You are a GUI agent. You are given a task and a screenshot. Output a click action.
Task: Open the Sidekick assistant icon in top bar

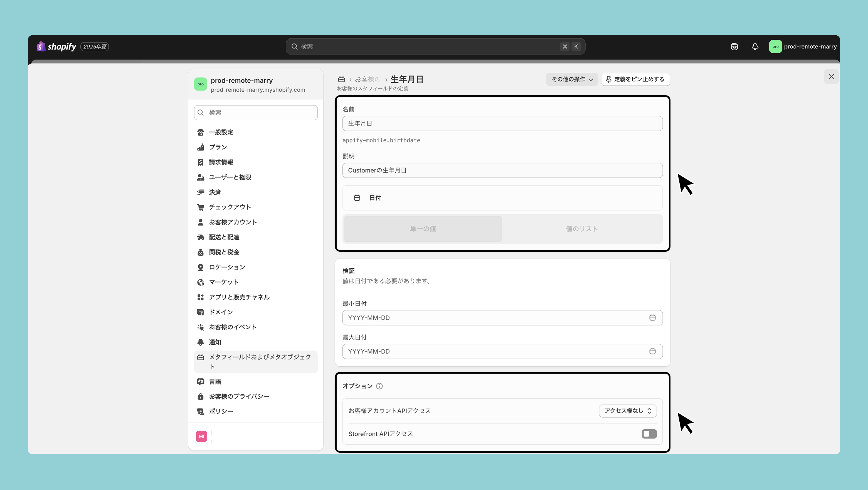tap(734, 46)
